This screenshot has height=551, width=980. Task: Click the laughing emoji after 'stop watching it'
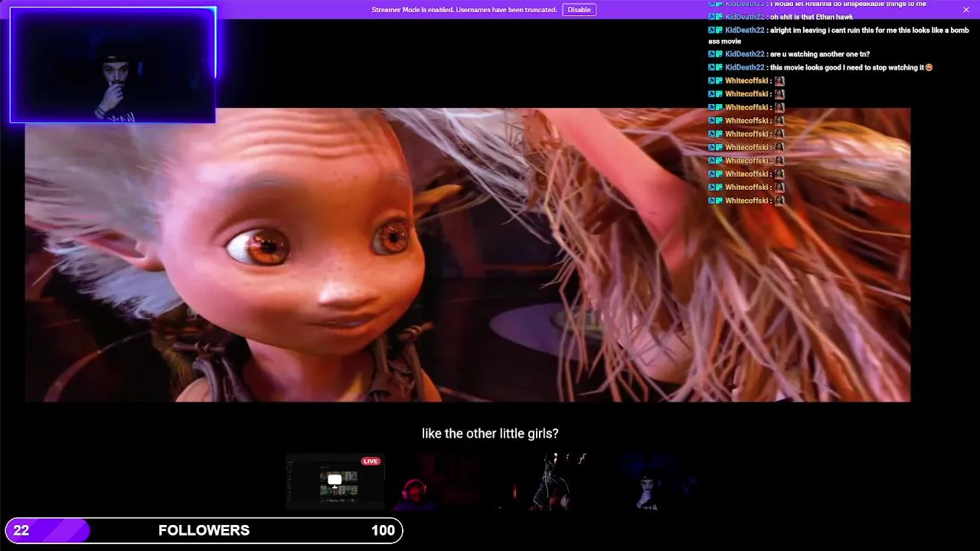tap(929, 67)
